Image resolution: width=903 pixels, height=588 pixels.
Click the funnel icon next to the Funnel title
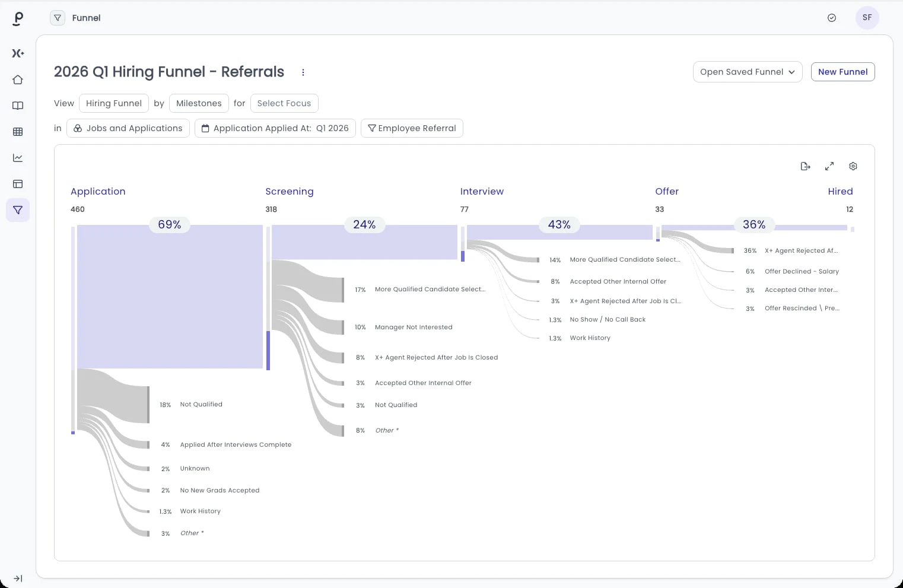[x=58, y=18]
